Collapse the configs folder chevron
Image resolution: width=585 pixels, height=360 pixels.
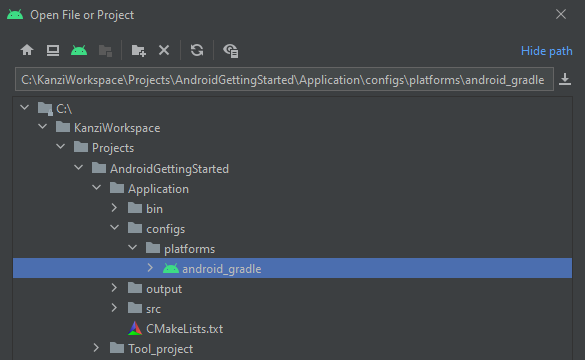(x=114, y=228)
